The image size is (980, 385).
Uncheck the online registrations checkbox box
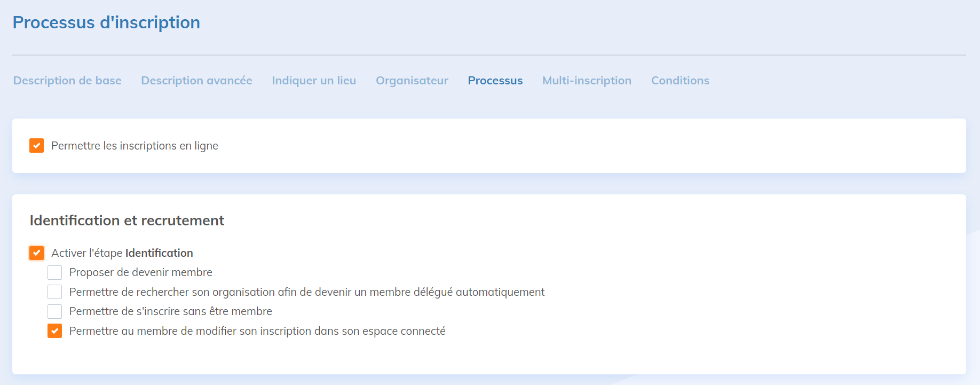(x=37, y=146)
